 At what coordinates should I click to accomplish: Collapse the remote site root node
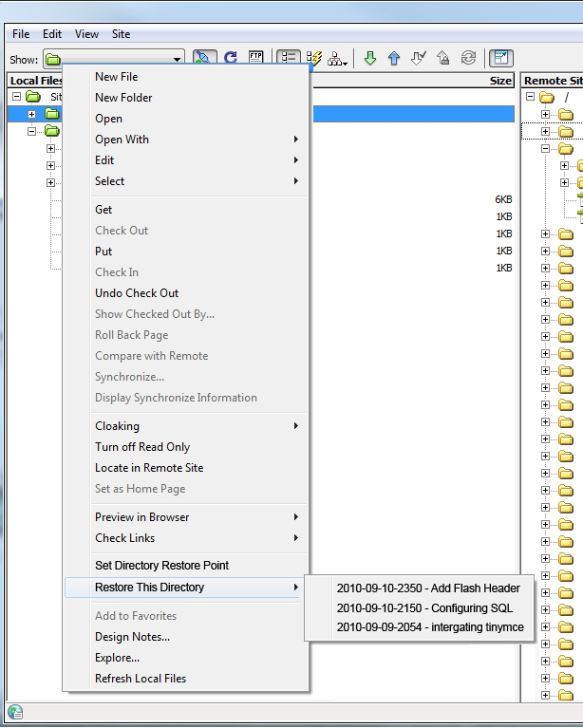click(x=530, y=97)
